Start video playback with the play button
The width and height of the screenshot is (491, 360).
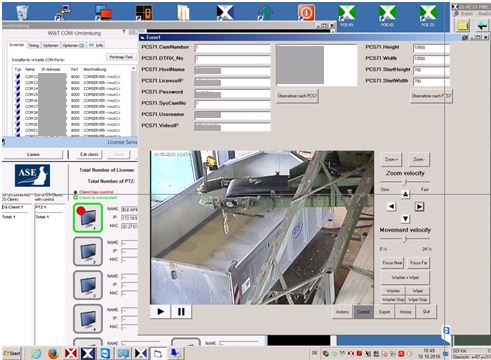(x=160, y=312)
